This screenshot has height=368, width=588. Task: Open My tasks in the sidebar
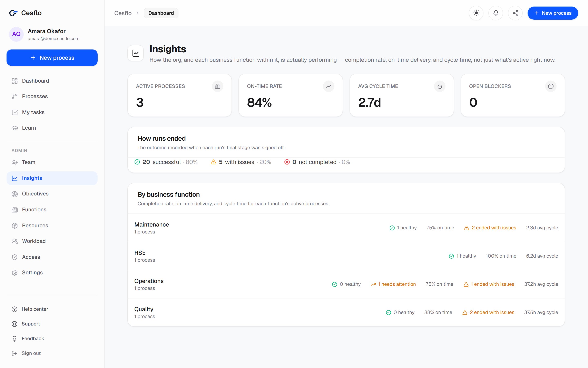pos(52,112)
